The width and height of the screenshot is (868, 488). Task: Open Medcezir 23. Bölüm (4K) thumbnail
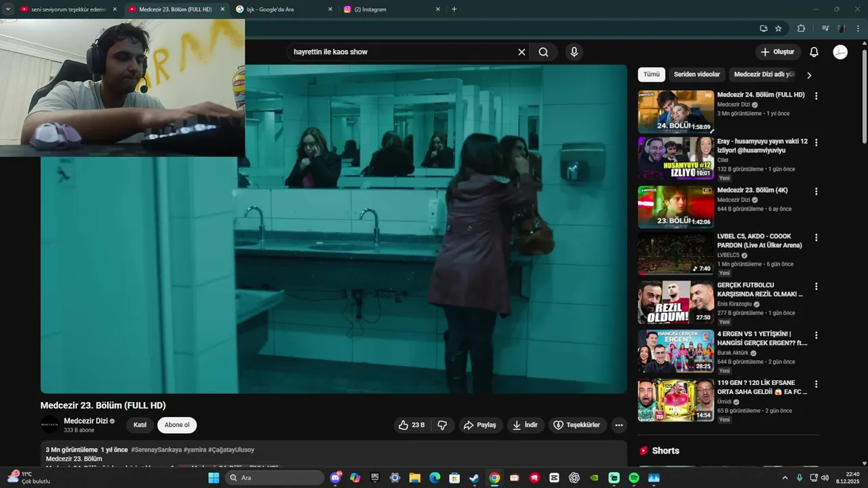point(675,207)
